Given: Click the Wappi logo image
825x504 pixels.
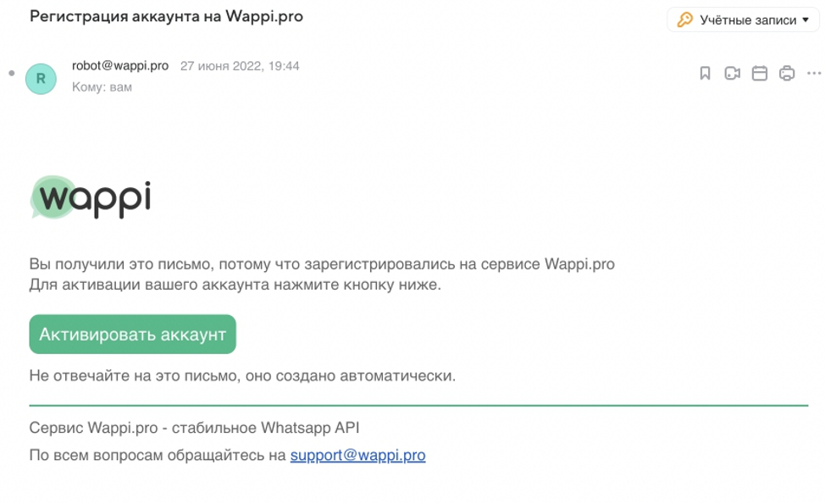Looking at the screenshot, I should pos(91,197).
